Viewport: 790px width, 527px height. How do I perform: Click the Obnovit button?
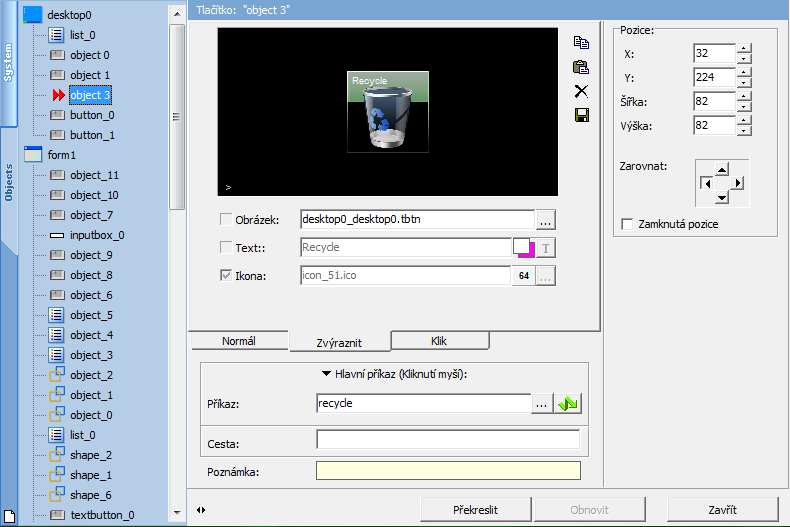click(589, 510)
